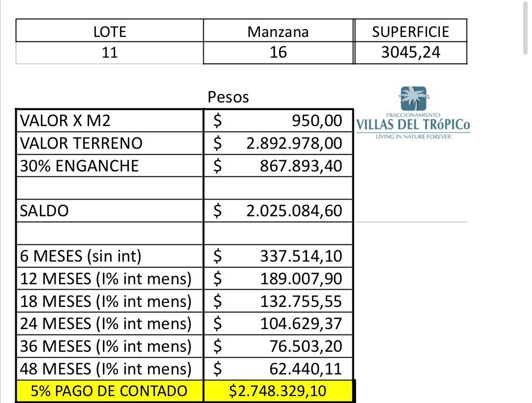532x403 pixels.
Task: Click the LIVING IN NATURE FOREVER tagline
Action: pyautogui.click(x=413, y=136)
